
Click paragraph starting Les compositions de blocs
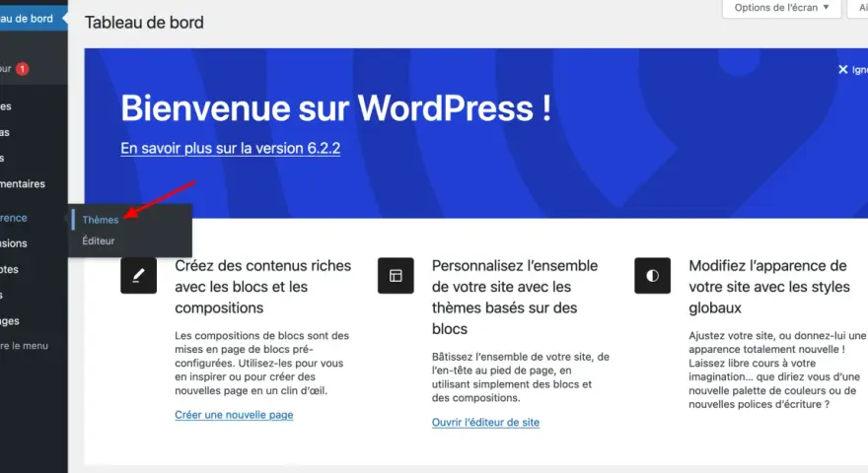(x=261, y=363)
